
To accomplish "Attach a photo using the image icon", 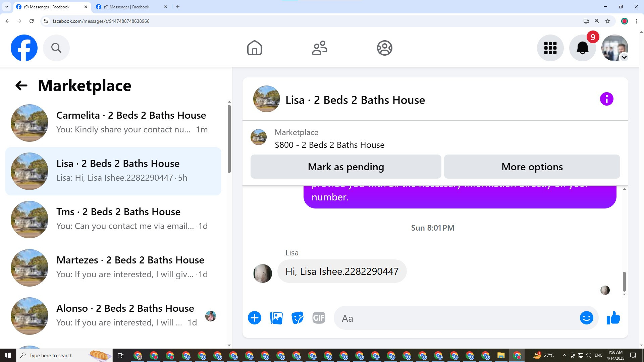I will click(276, 318).
